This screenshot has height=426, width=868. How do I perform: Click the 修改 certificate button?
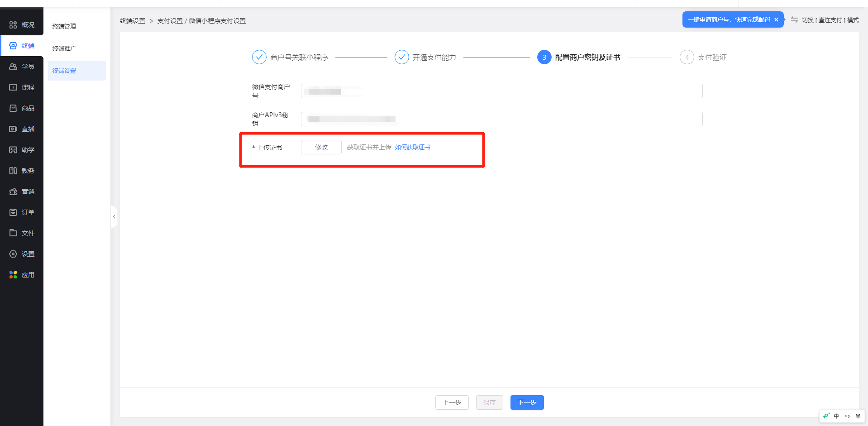pos(321,147)
